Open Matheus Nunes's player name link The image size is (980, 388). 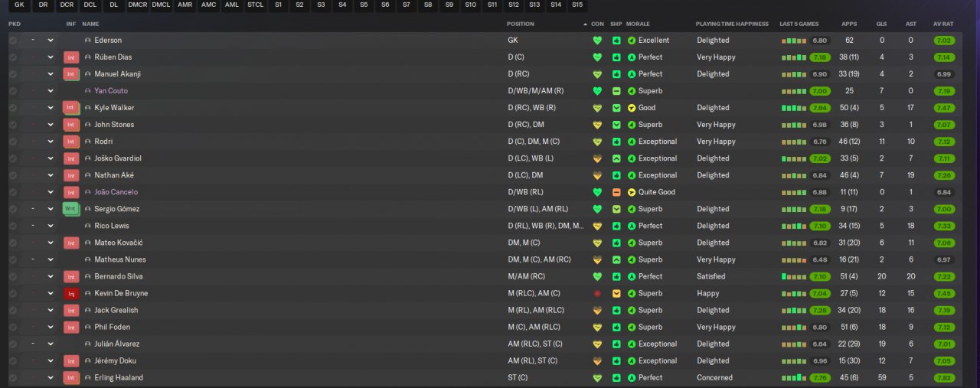pyautogui.click(x=120, y=259)
